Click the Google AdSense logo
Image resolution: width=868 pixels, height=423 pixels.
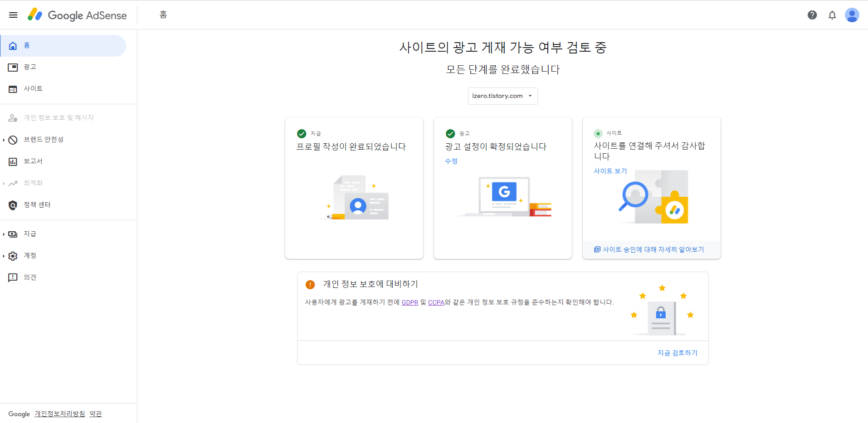pyautogui.click(x=77, y=15)
